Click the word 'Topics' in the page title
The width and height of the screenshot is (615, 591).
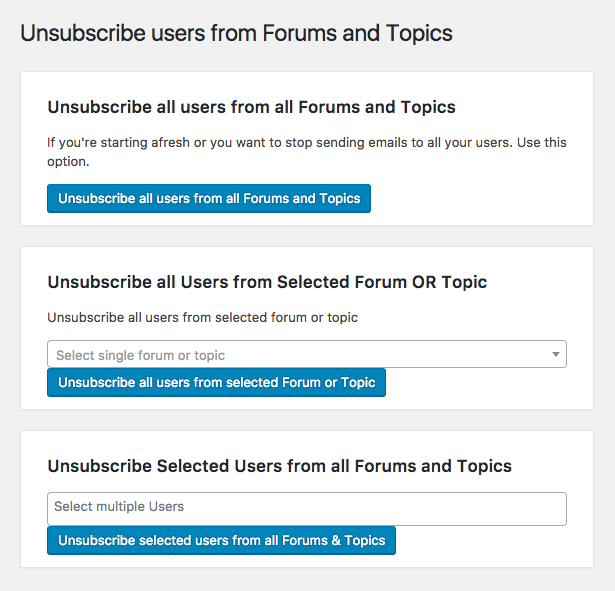pyautogui.click(x=419, y=33)
